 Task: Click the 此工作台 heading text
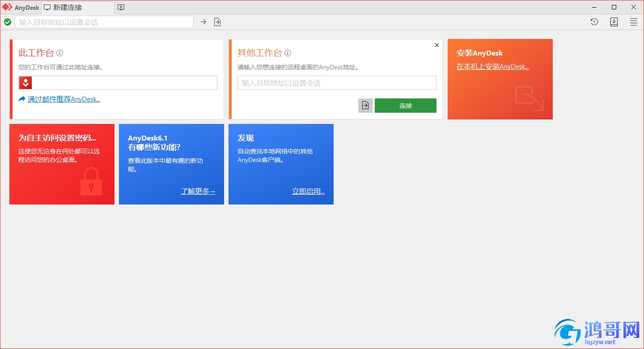pyautogui.click(x=36, y=53)
